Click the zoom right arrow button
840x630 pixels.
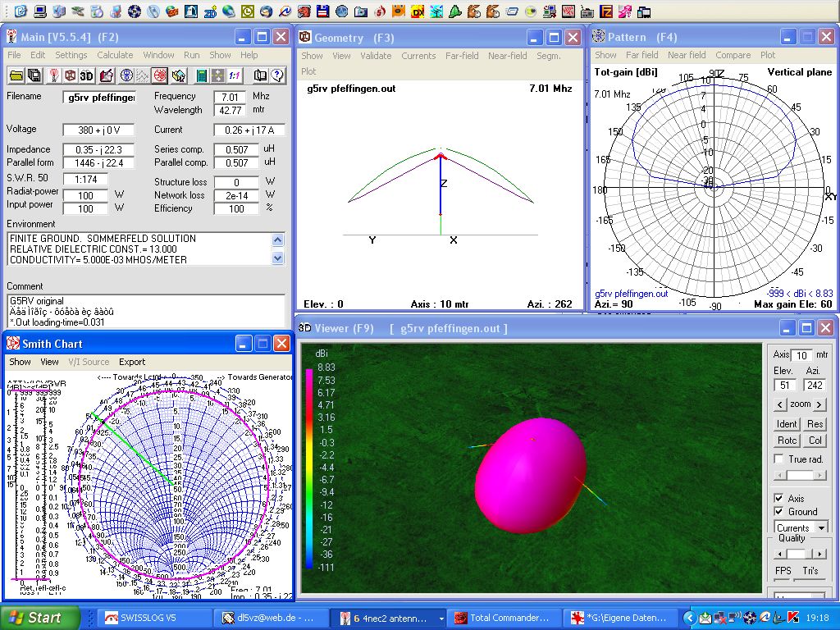click(x=819, y=404)
